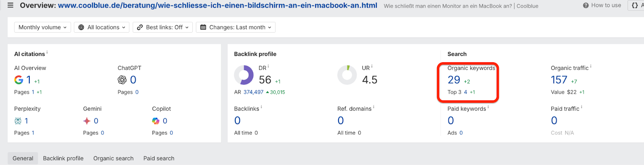Screen dimensions: 644x165
Task: Click Organic traffic value 157
Action: point(559,80)
